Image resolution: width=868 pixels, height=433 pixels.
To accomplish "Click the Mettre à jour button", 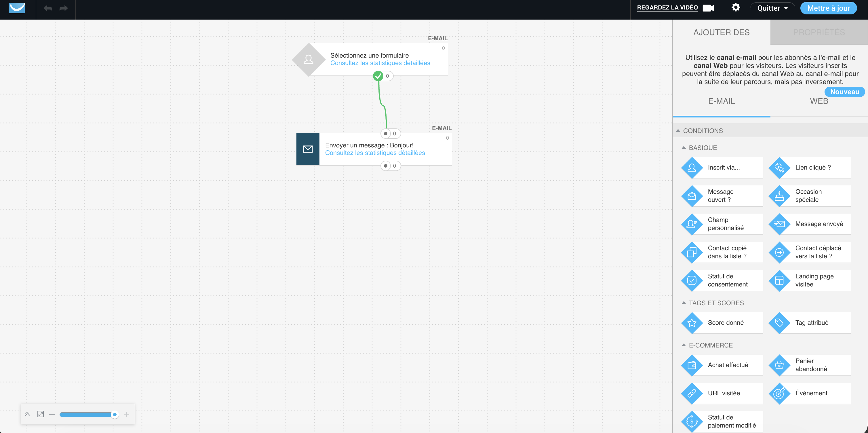I will (829, 8).
